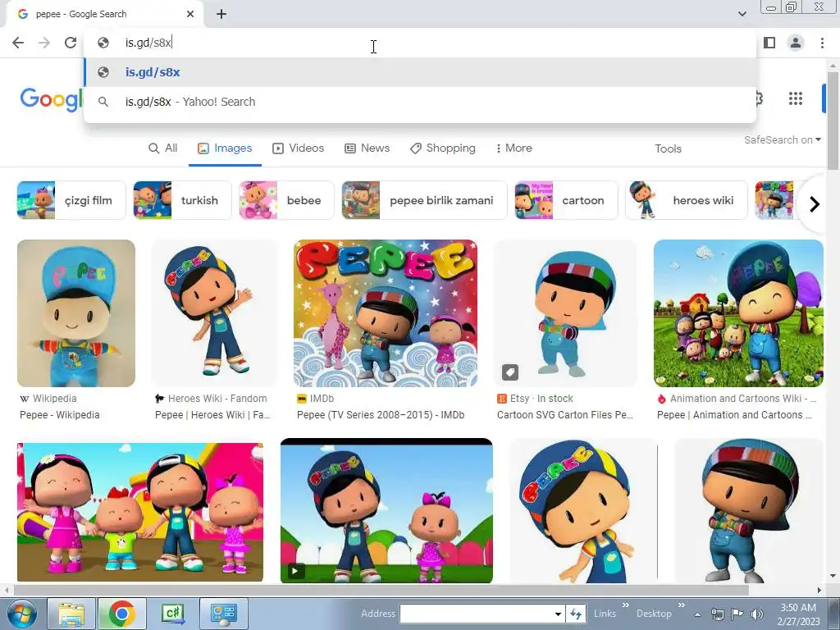Click the taskbar Address go button
Image resolution: width=840 pixels, height=630 pixels.
(x=575, y=614)
